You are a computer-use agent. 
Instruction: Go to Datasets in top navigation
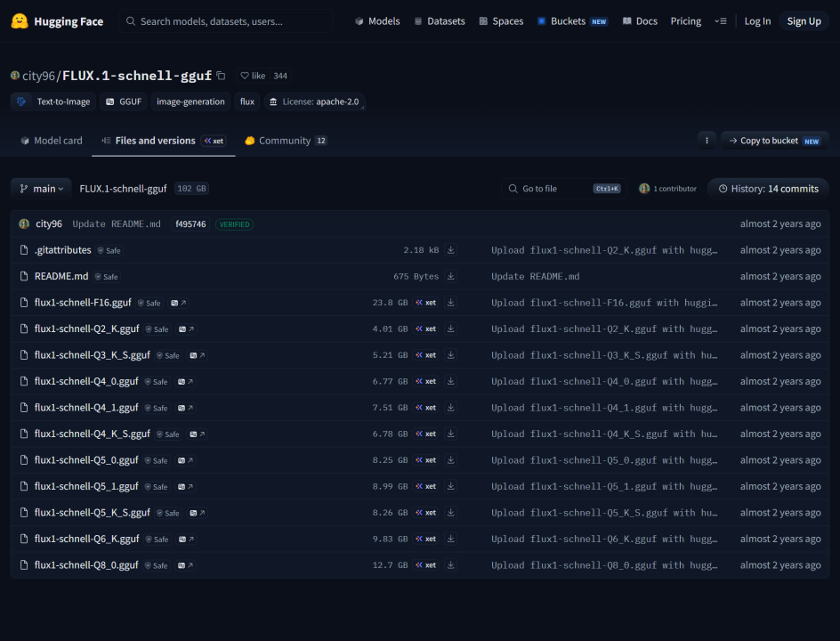pyautogui.click(x=440, y=21)
